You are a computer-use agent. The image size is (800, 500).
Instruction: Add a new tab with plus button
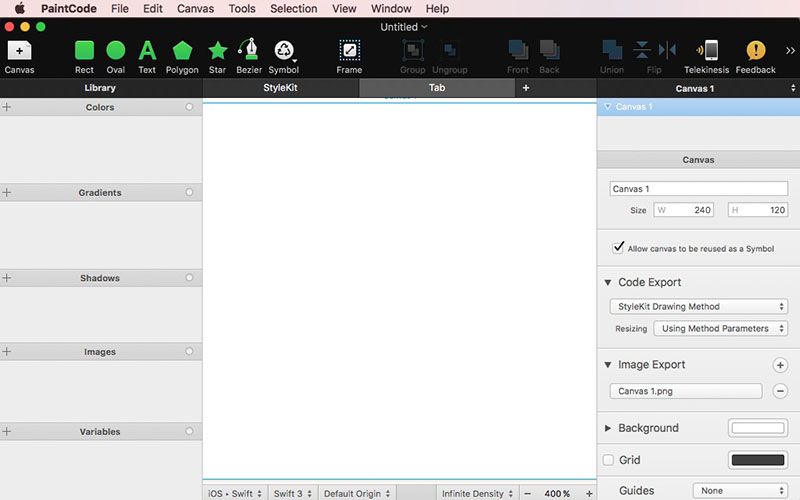(526, 88)
